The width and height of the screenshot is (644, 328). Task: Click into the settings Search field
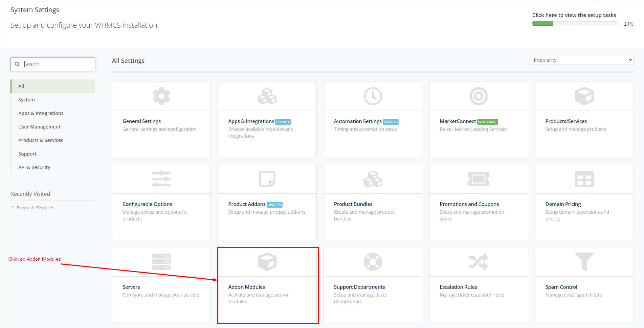[x=58, y=64]
